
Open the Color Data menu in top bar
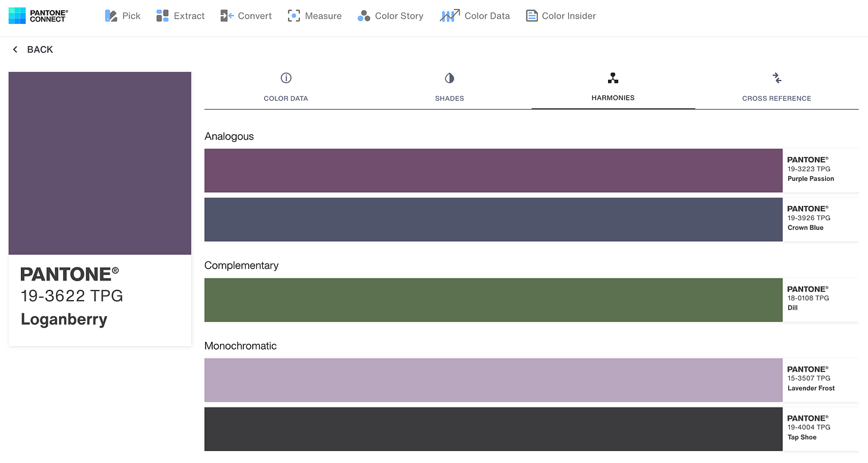(x=475, y=16)
